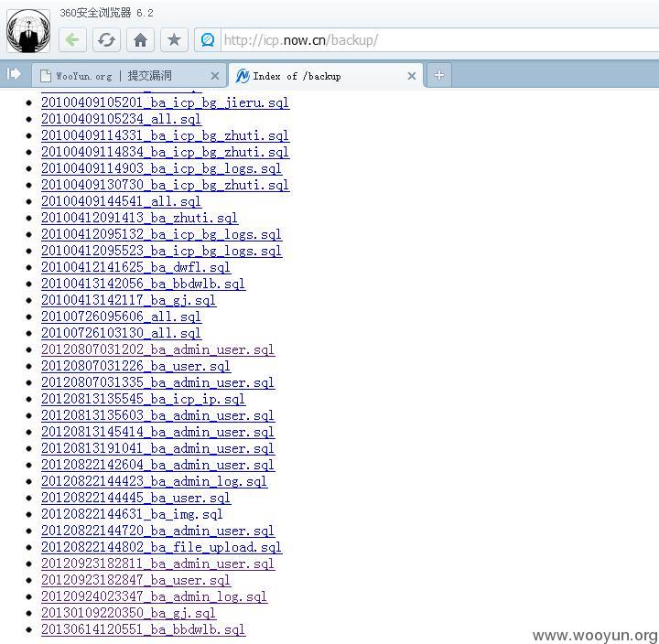Open 20120813191041_ba_admin_user.sql link

pyautogui.click(x=158, y=448)
